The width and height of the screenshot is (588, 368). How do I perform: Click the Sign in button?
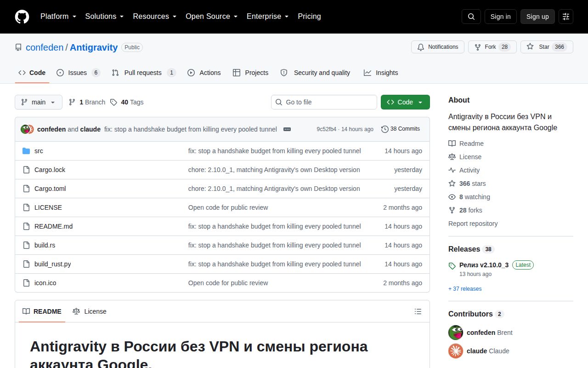(500, 17)
